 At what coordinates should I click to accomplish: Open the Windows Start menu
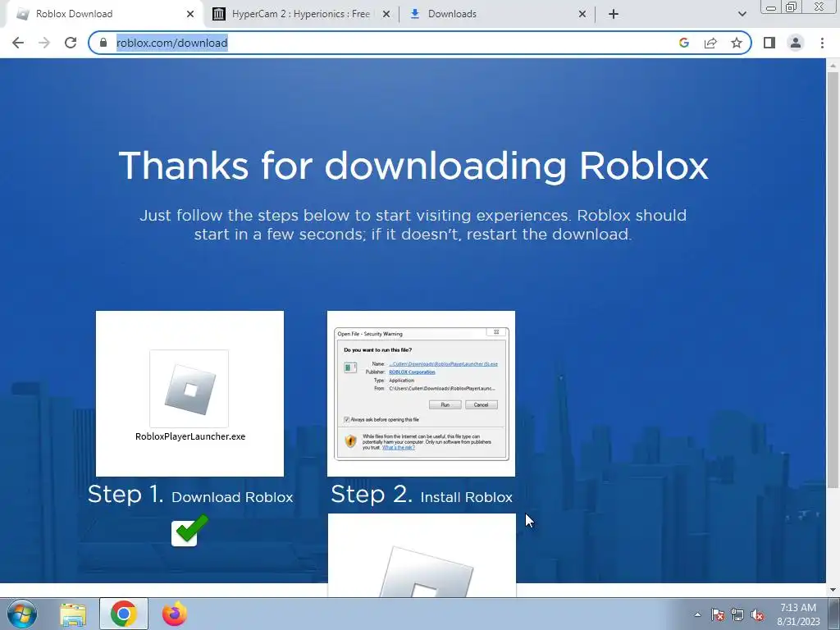pos(22,614)
